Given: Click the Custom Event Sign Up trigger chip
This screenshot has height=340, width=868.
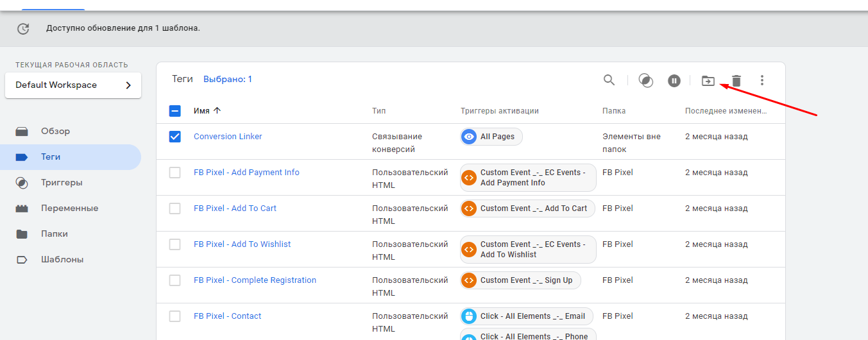Looking at the screenshot, I should 520,280.
